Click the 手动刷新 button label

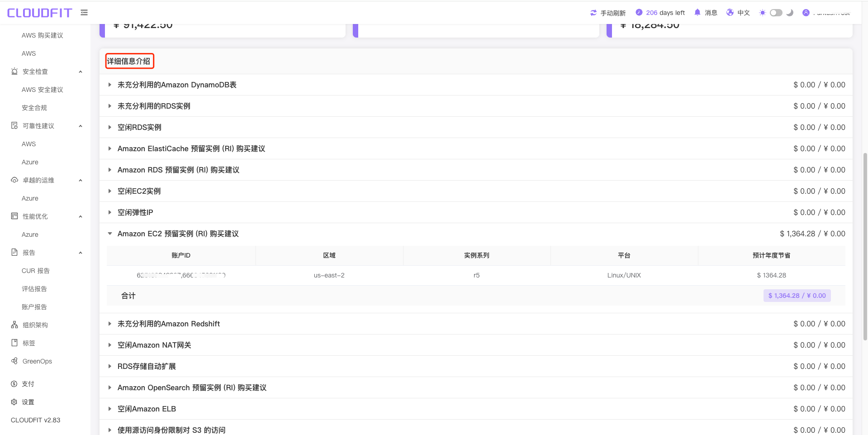[613, 13]
